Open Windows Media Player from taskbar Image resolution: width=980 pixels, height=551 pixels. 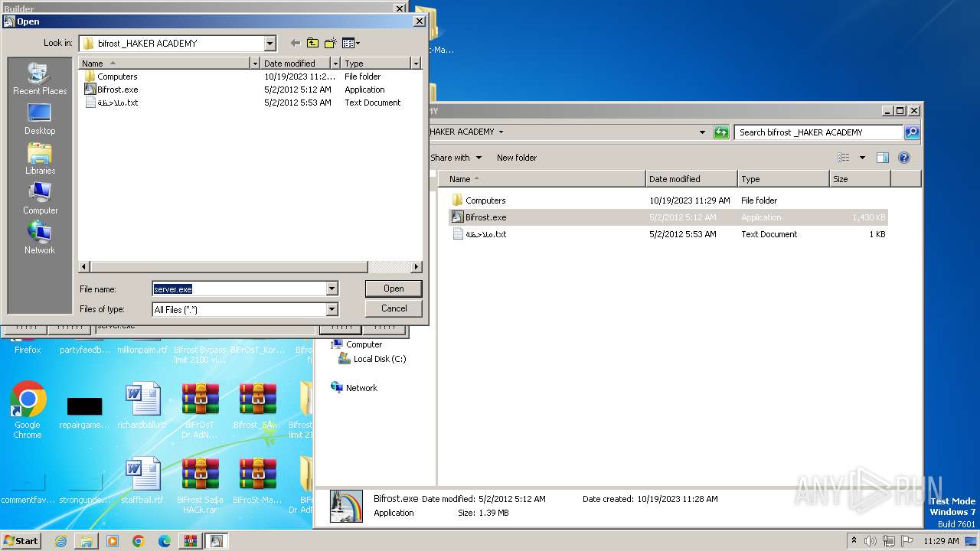coord(113,541)
